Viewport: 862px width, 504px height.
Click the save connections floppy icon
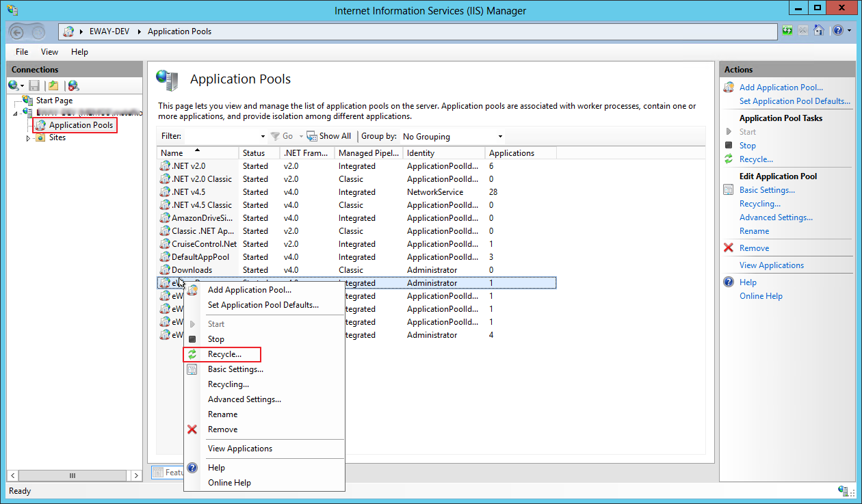click(34, 85)
